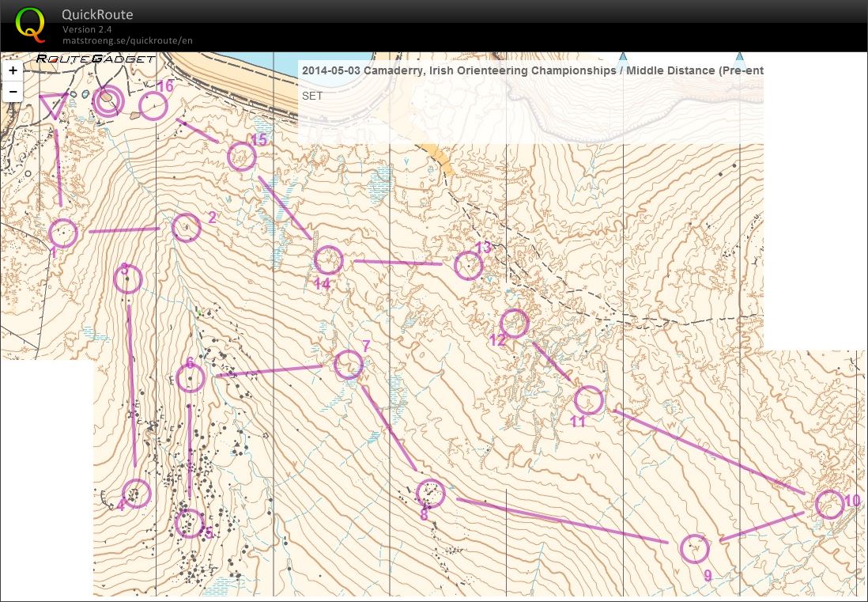
Task: Select control circle 14
Action: point(328,260)
